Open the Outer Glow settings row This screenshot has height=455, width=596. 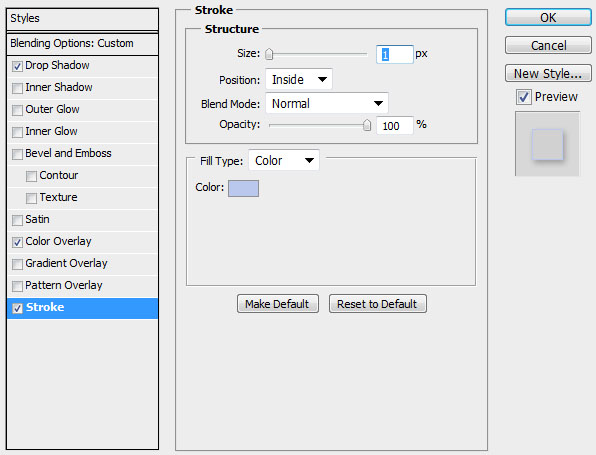pos(82,110)
